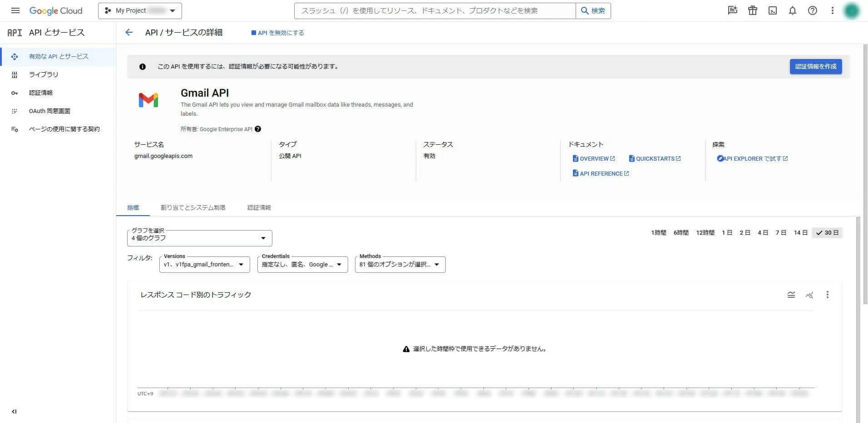
Task: Click the gmail.googleapis.com service name
Action: pos(163,156)
